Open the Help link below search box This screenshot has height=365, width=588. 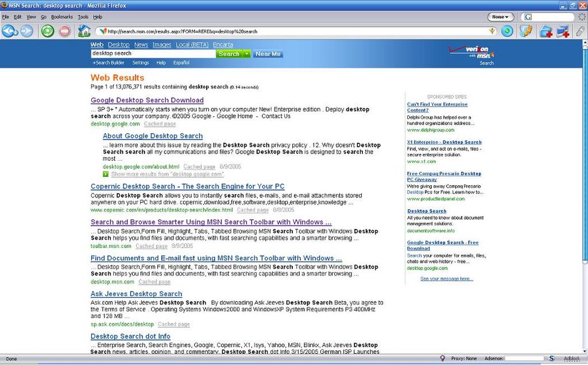pyautogui.click(x=161, y=63)
